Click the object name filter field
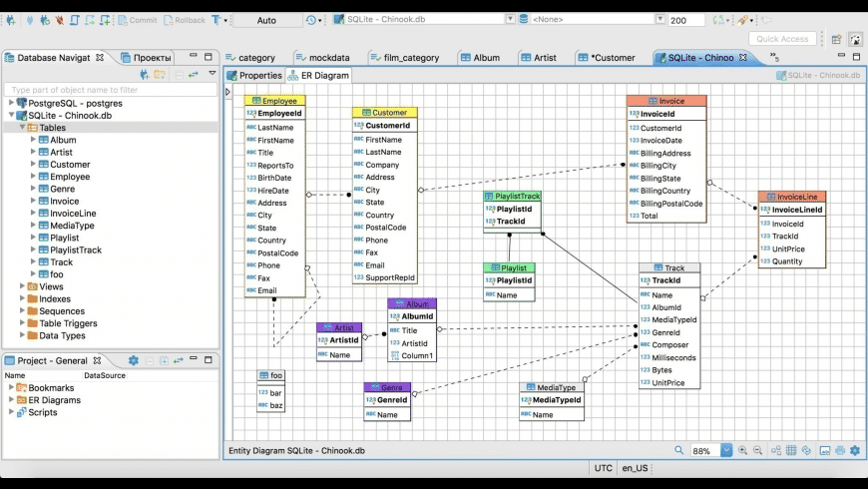This screenshot has height=489, width=868. pos(110,90)
